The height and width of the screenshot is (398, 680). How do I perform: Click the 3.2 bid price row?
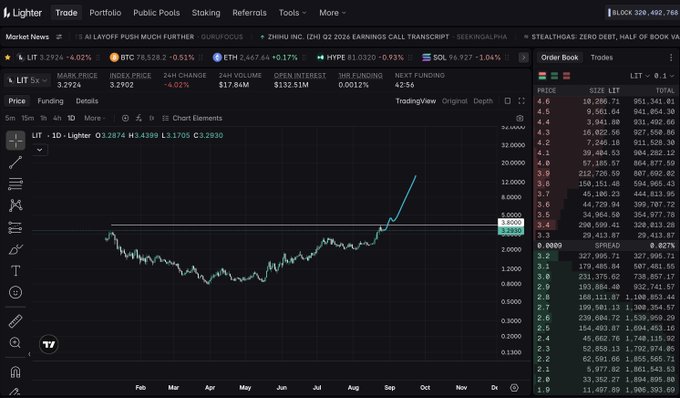[x=606, y=256]
